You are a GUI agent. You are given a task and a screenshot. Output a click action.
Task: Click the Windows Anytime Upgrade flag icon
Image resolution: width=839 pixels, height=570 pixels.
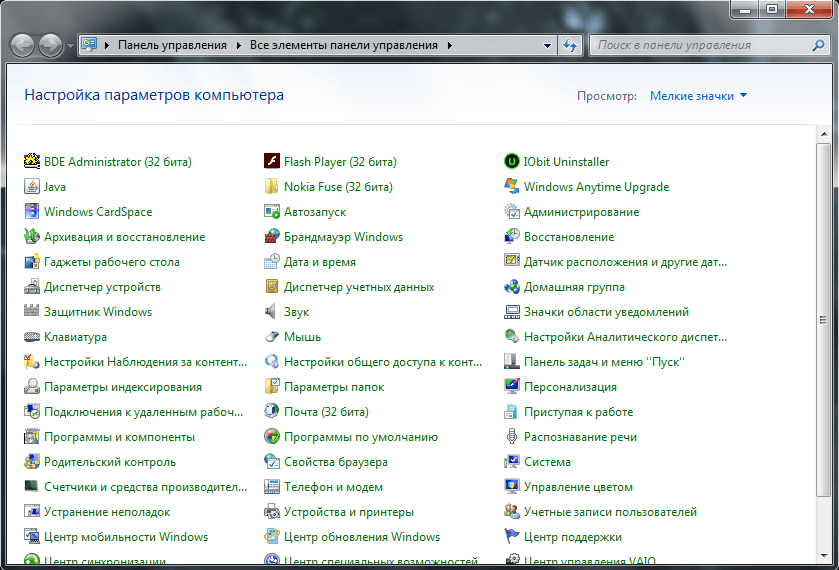(512, 186)
